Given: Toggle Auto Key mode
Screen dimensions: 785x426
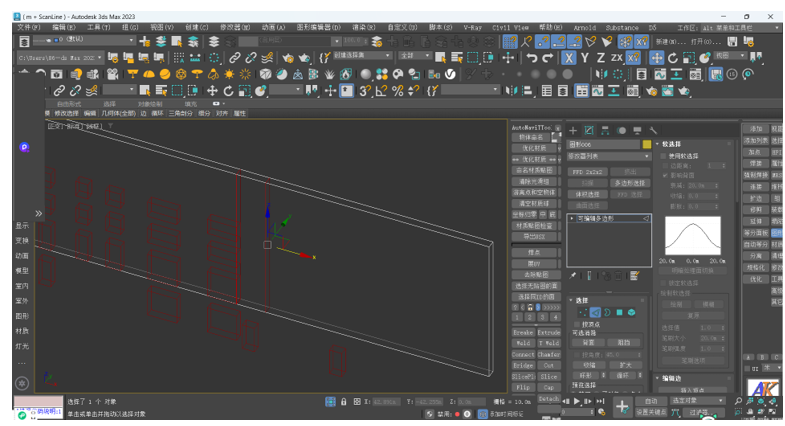Looking at the screenshot, I should [x=651, y=401].
